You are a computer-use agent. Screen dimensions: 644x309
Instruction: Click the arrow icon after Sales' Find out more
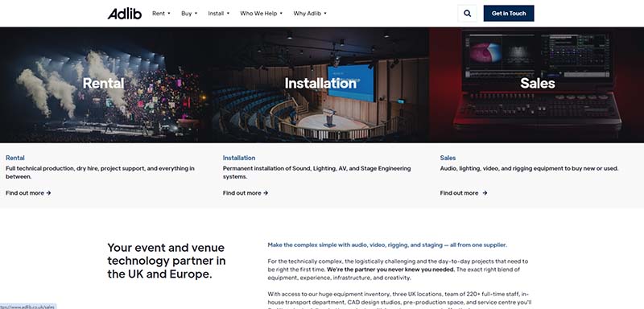coord(485,193)
